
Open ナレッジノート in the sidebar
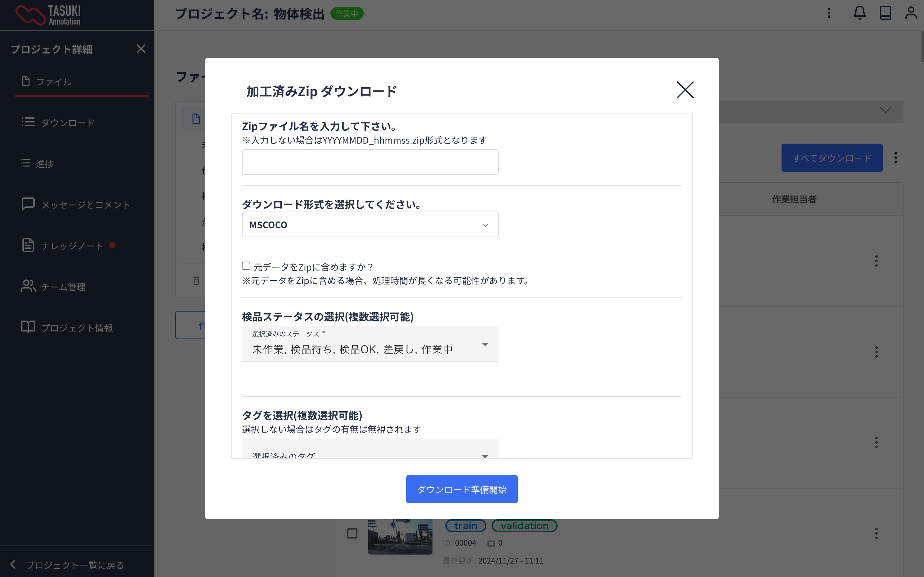click(x=72, y=246)
